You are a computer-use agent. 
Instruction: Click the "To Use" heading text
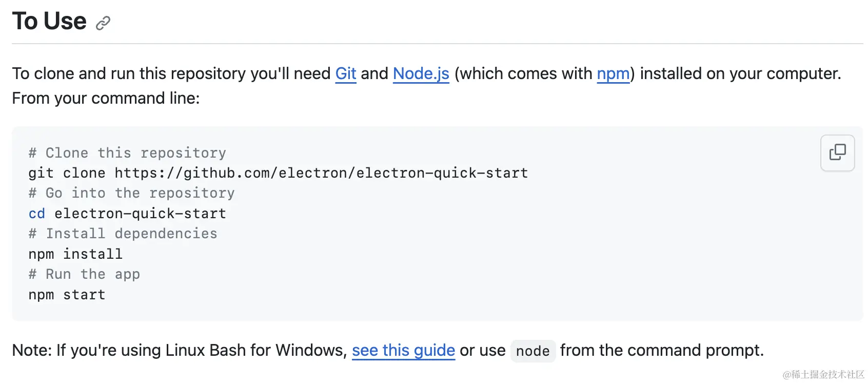49,22
